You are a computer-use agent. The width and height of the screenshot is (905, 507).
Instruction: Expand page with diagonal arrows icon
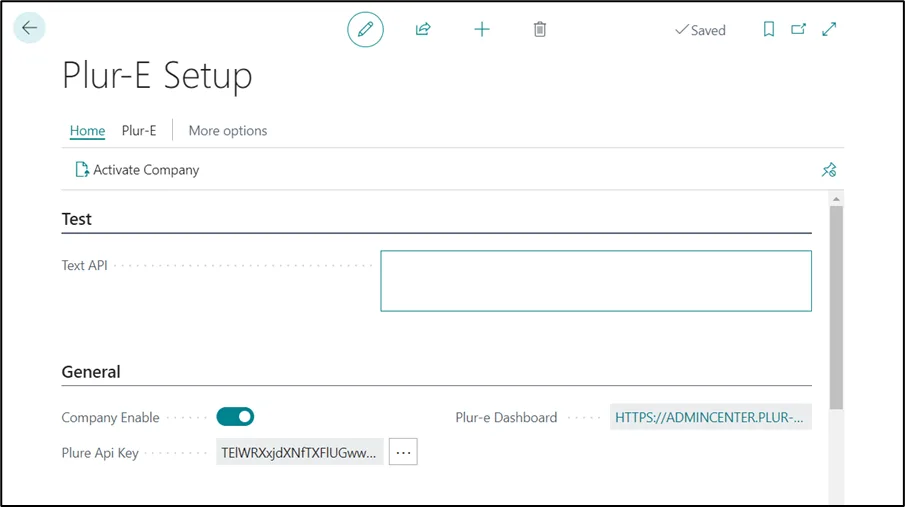coord(829,29)
